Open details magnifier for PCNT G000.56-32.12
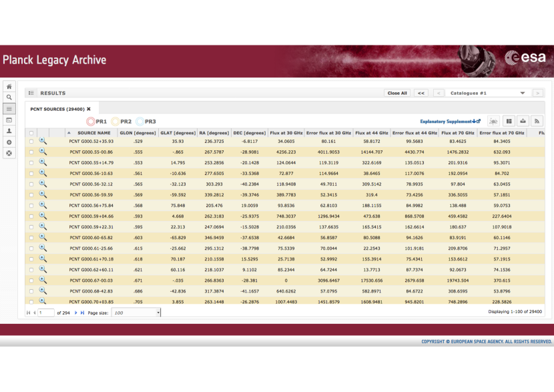The width and height of the screenshot is (554, 392). (x=43, y=184)
